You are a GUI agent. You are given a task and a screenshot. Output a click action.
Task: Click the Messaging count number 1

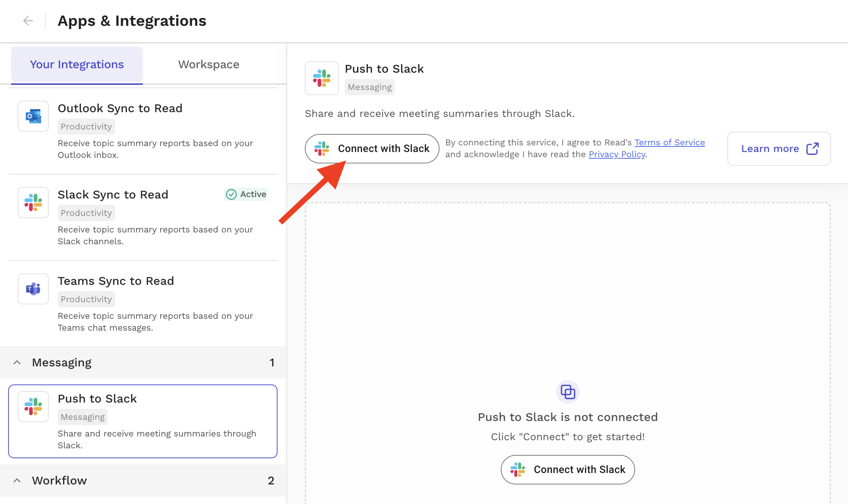pyautogui.click(x=272, y=363)
